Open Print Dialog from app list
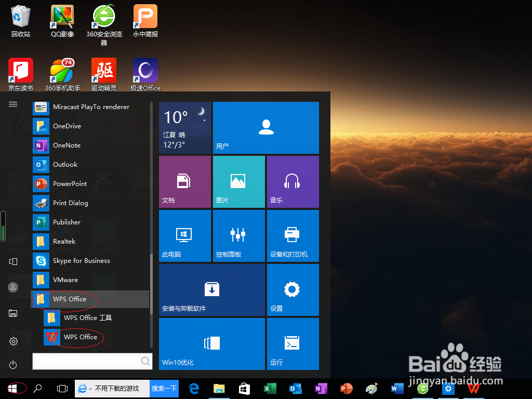This screenshot has width=532, height=399. [x=91, y=203]
